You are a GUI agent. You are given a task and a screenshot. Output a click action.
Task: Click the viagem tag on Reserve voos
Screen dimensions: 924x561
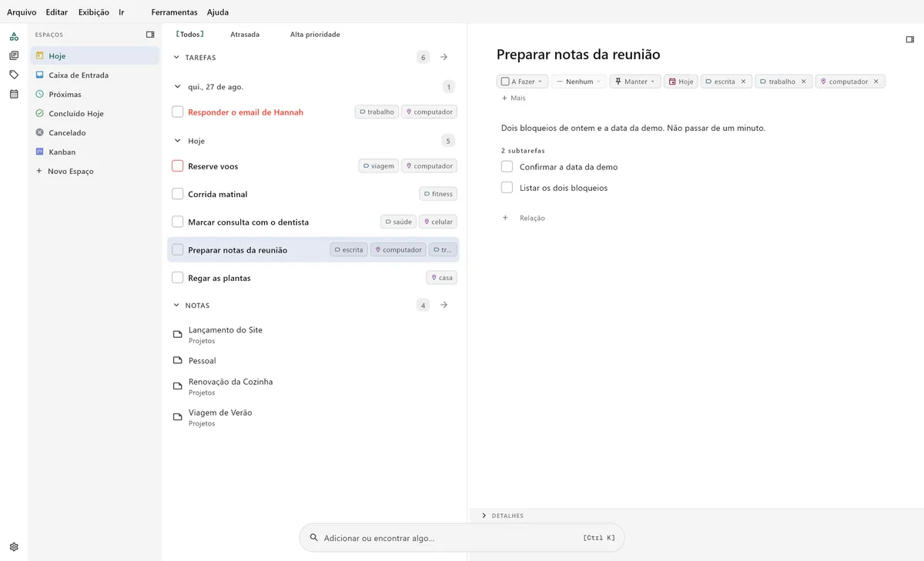pyautogui.click(x=378, y=166)
